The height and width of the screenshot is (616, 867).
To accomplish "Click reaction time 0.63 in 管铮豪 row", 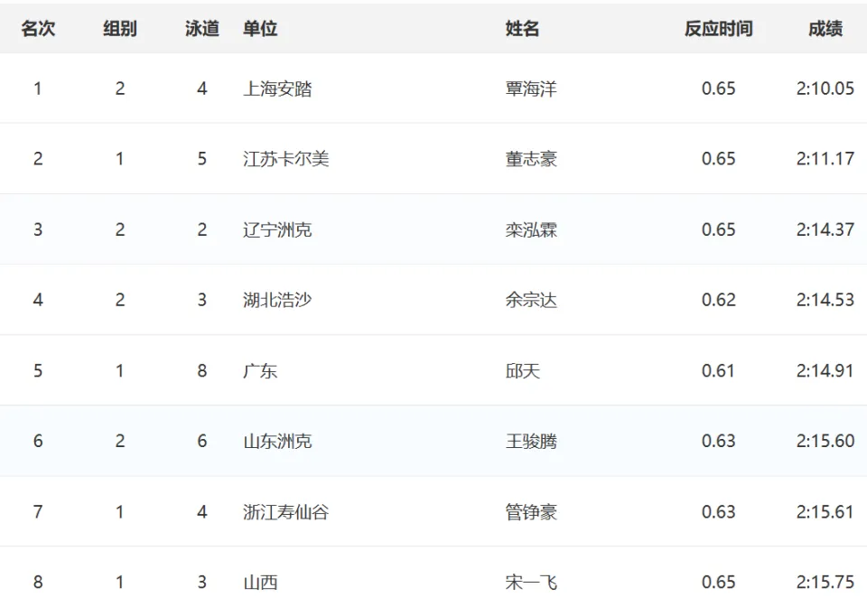I will pos(718,511).
